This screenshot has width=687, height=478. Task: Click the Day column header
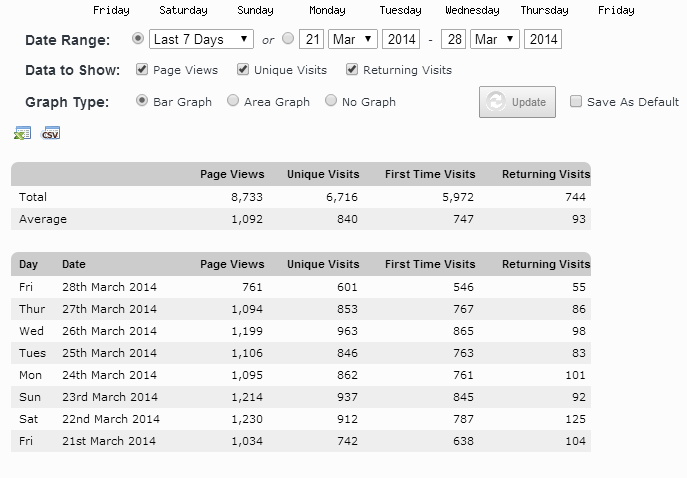(x=28, y=264)
